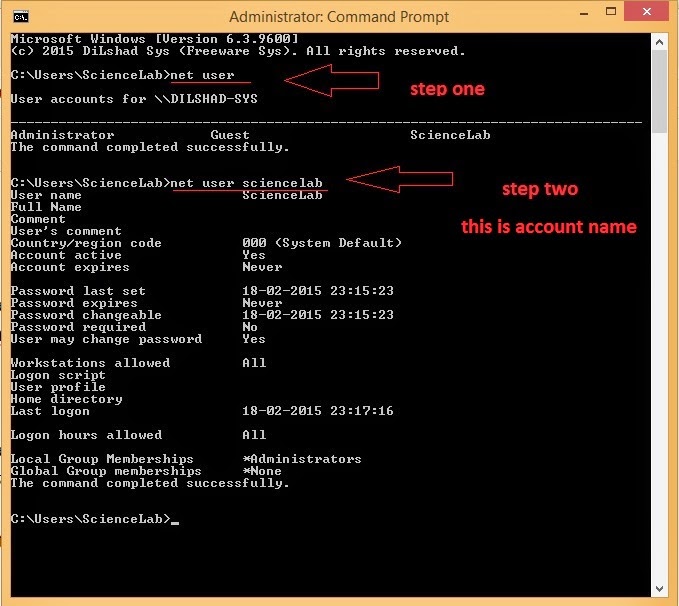
Task: Click the 'Never' value for Account expires
Action: click(262, 267)
